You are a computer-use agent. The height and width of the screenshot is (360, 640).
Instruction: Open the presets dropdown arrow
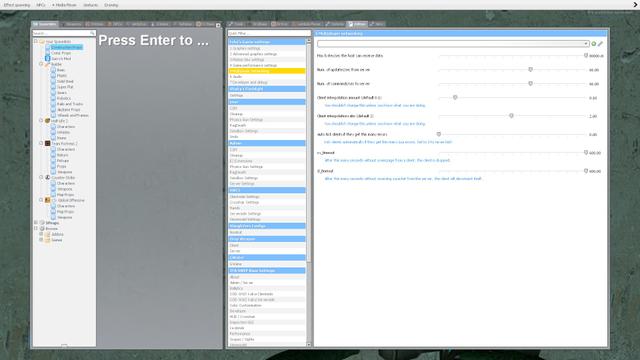(x=586, y=44)
